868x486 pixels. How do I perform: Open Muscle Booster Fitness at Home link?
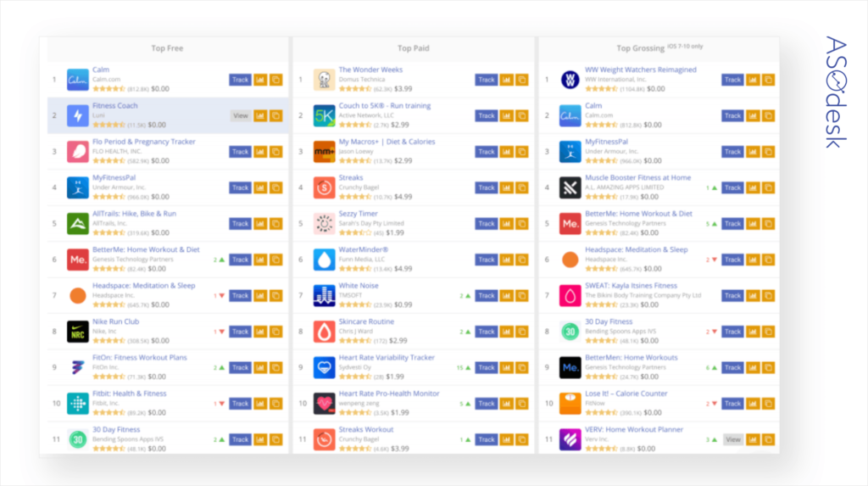(637, 178)
